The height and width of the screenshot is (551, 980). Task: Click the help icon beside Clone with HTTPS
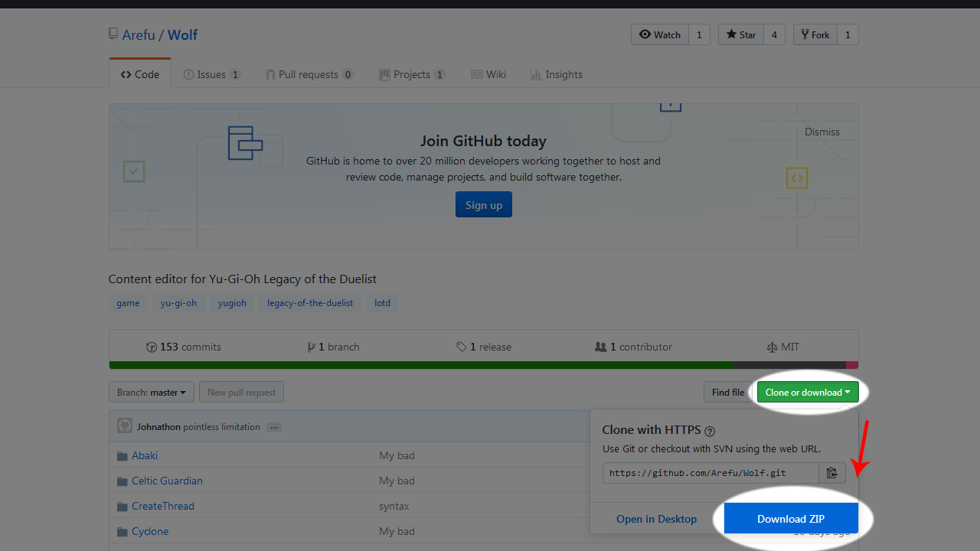[x=710, y=431]
